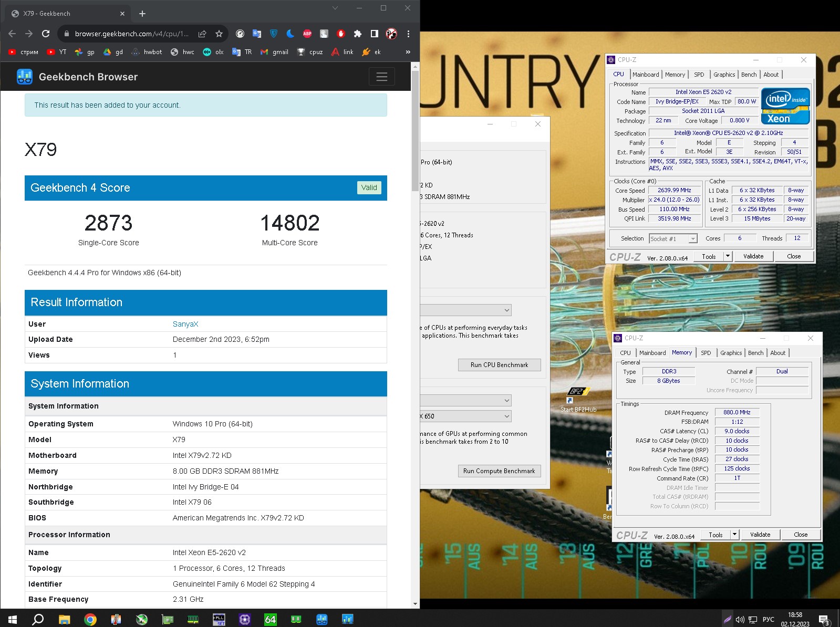The height and width of the screenshot is (627, 840).
Task: Open the olx bookmark
Action: pyautogui.click(x=213, y=52)
